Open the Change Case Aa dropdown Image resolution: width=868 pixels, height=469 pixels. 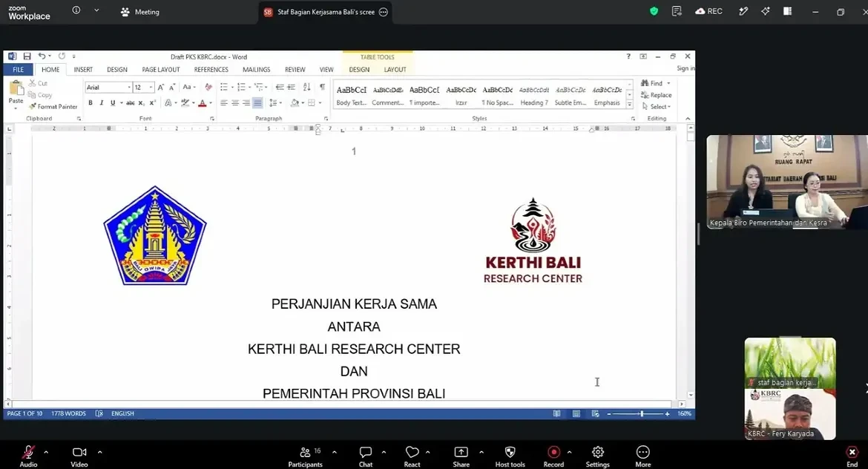(x=188, y=88)
